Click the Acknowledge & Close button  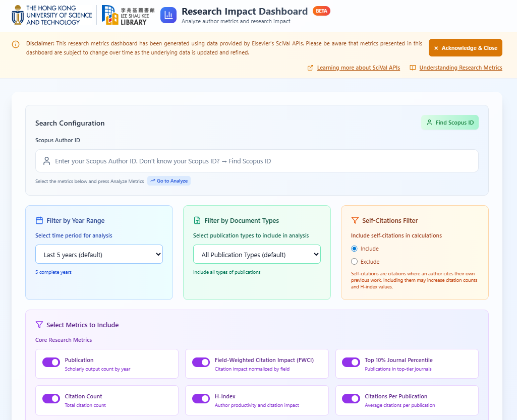click(465, 48)
